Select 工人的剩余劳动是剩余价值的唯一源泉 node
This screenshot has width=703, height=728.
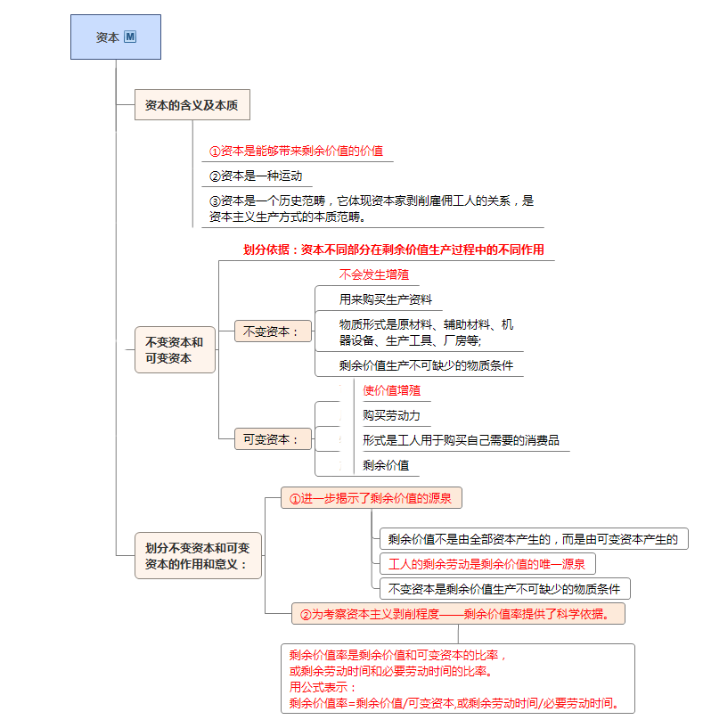click(486, 564)
